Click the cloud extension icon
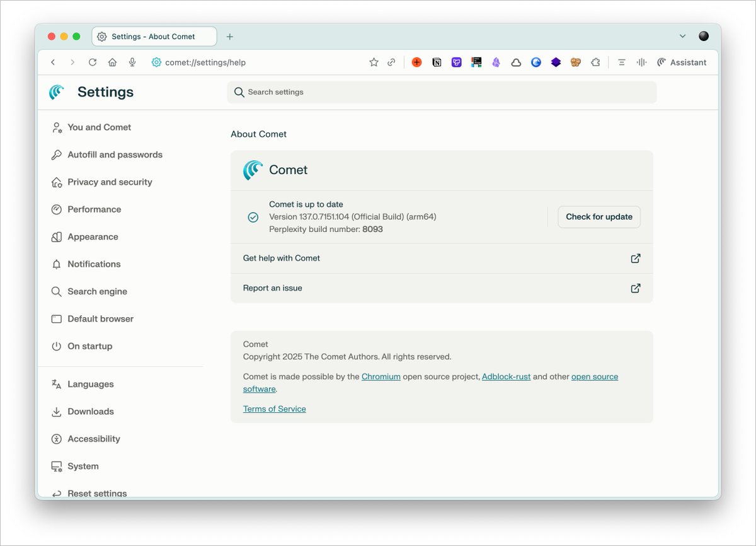Image resolution: width=756 pixels, height=546 pixels. coord(516,62)
